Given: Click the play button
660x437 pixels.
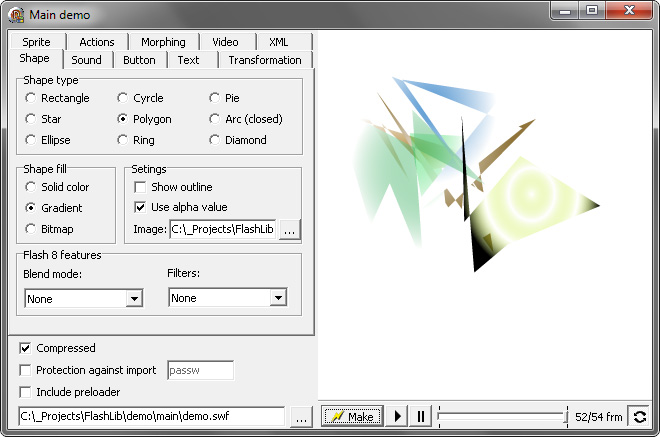Looking at the screenshot, I should click(x=397, y=416).
